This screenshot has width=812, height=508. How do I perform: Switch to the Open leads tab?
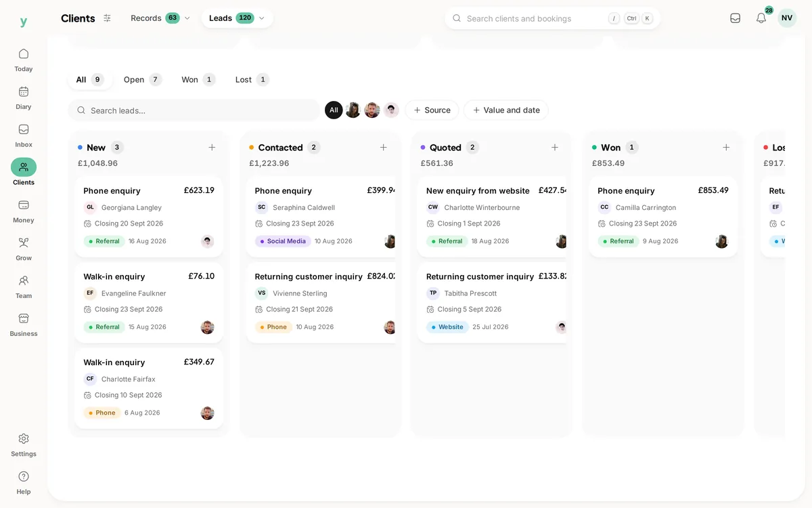[x=143, y=79]
